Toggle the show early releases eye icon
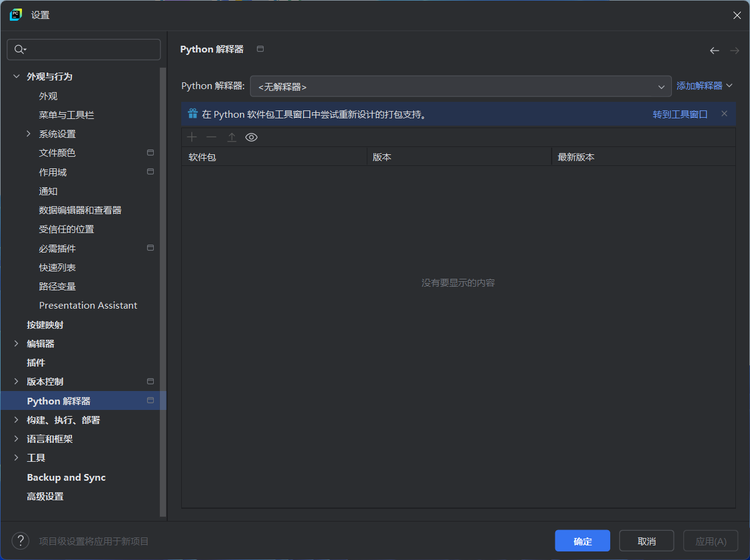The image size is (750, 560). 251,137
